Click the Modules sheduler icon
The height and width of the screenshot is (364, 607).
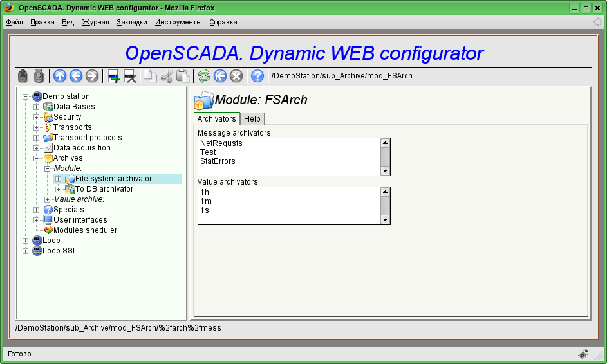48,230
